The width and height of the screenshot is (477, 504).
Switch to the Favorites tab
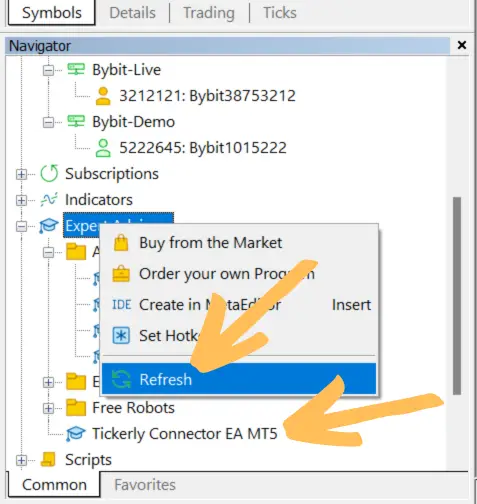tap(145, 485)
